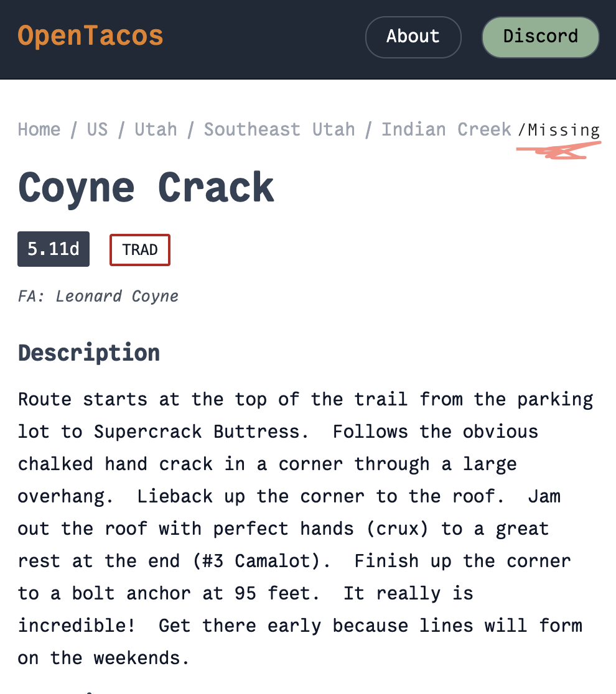Image resolution: width=616 pixels, height=694 pixels.
Task: Click the red squiggle annotation below Missing
Action: (x=558, y=149)
